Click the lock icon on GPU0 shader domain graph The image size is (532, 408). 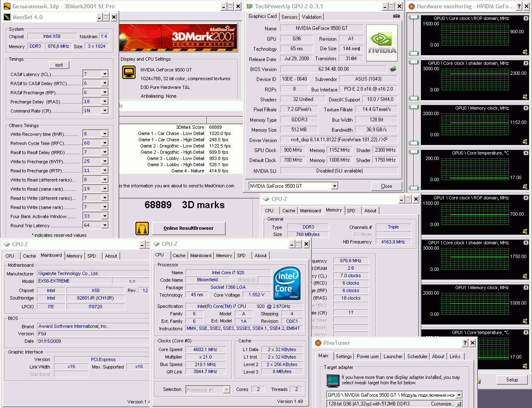coord(525,97)
